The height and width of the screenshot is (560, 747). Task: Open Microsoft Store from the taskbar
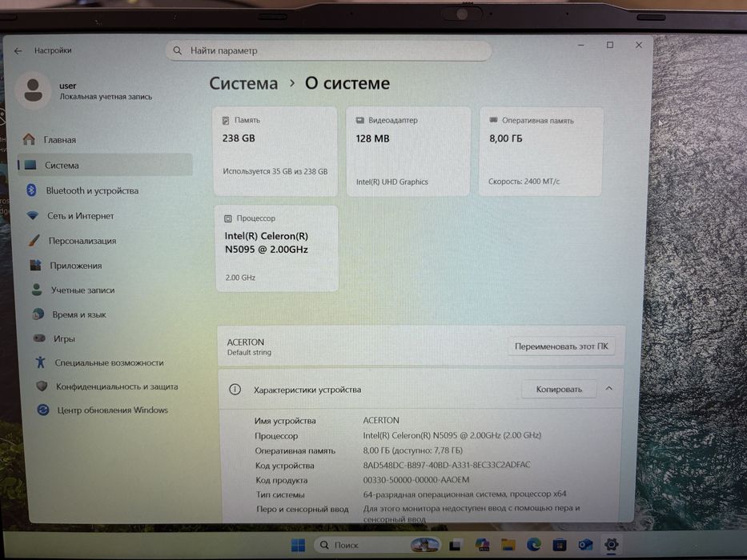(560, 544)
